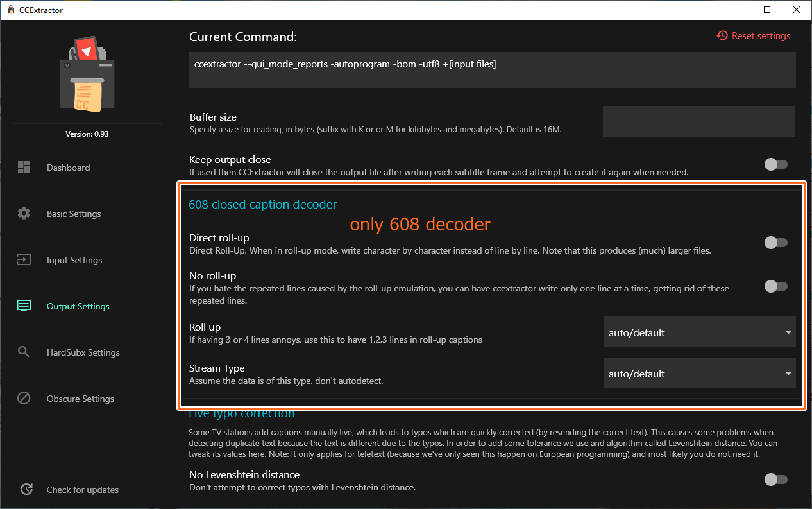Click the HardSubx Settings magnifier icon

24,352
